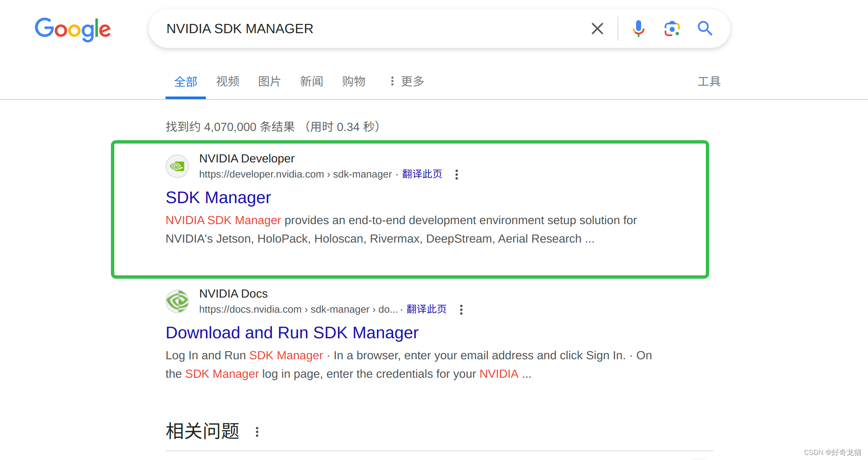Click 翻译此页 for the NVIDIA Docs result
The image size is (868, 460).
(x=426, y=309)
